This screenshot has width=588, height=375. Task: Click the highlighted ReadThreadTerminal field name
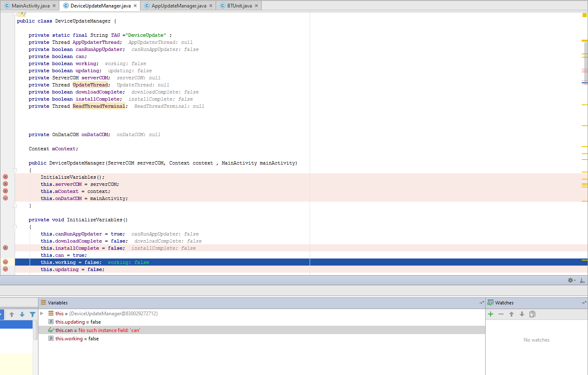(x=99, y=106)
